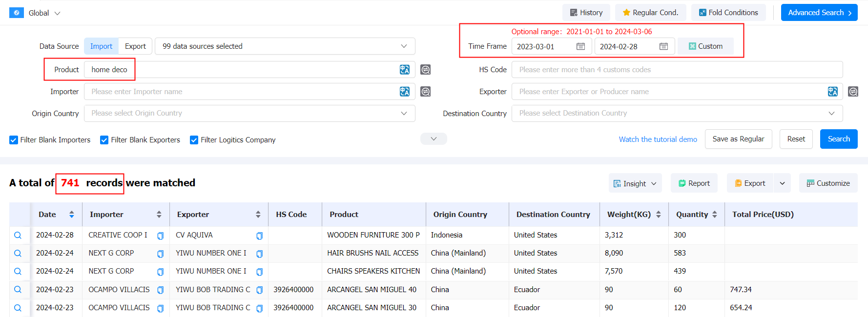Copy the CV AQUIVA exporter name
The width and height of the screenshot is (868, 317).
tap(259, 236)
